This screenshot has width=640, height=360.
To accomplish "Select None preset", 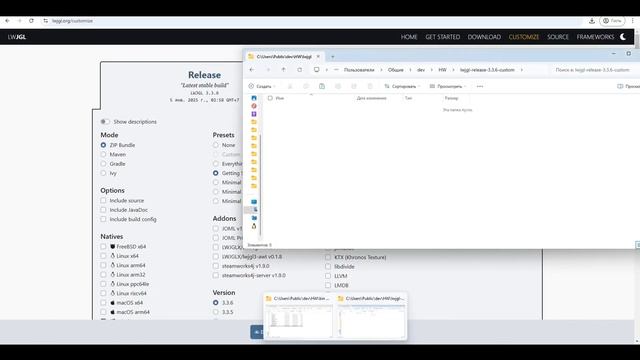I will [216, 145].
